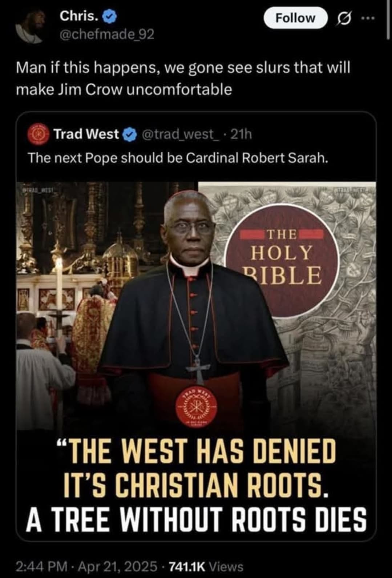Image resolution: width=392 pixels, height=578 pixels.
Task: Click the Trad West display name
Action: coord(86,134)
